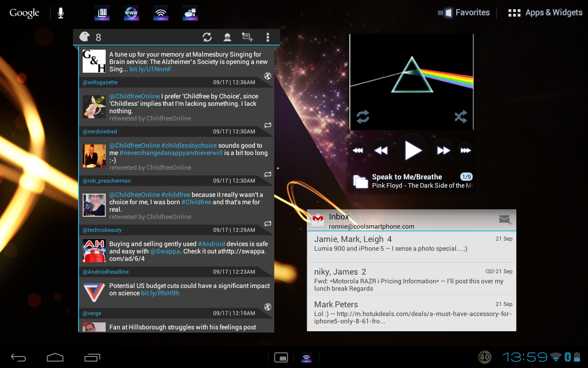Compose new tweet with picture-plus icon
Image resolution: width=588 pixels, height=368 pixels.
pyautogui.click(x=248, y=37)
